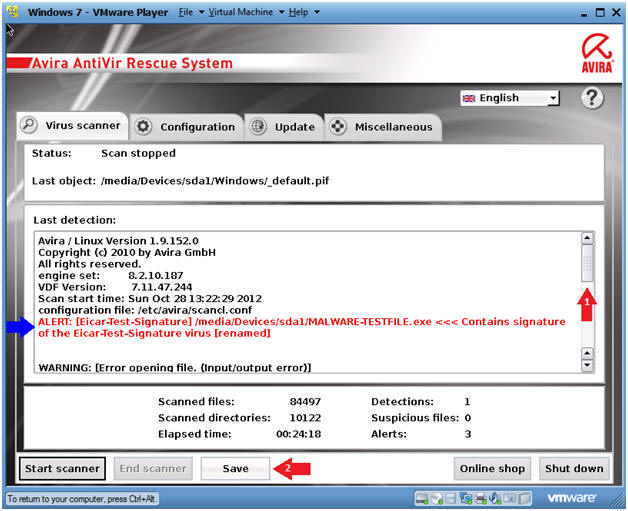This screenshot has height=511, width=628.
Task: Click the grayed USB device icon in VMware status bar
Action: (510, 498)
